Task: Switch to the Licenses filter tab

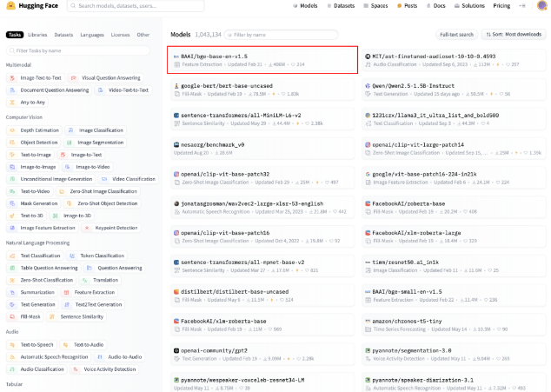Action: [x=120, y=35]
